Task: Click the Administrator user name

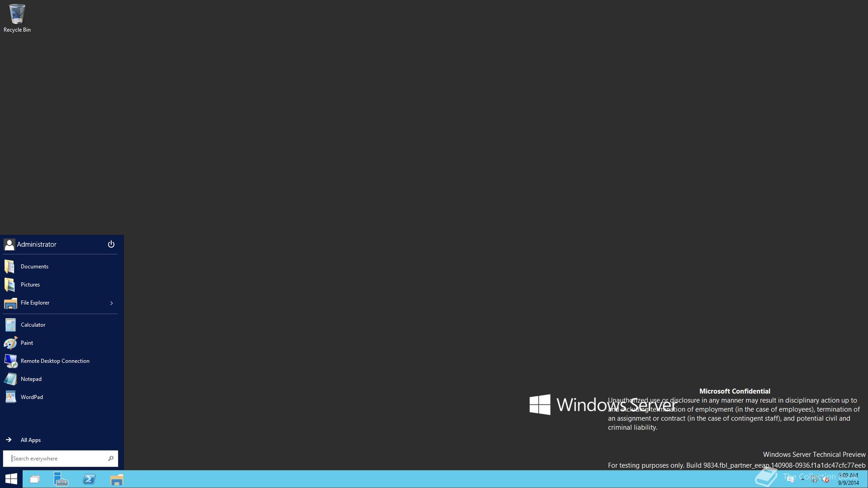Action: coord(37,244)
